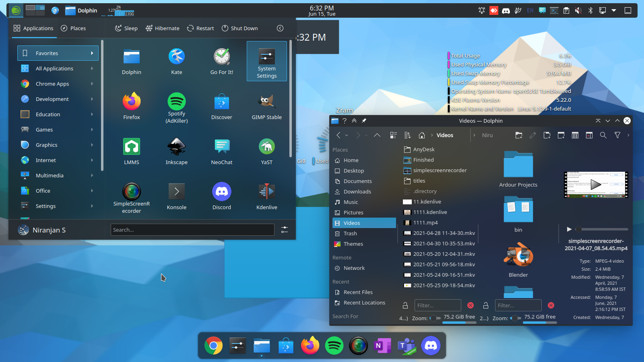Open the Ardour Projects folder
This screenshot has width=644, height=362.
pyautogui.click(x=518, y=169)
